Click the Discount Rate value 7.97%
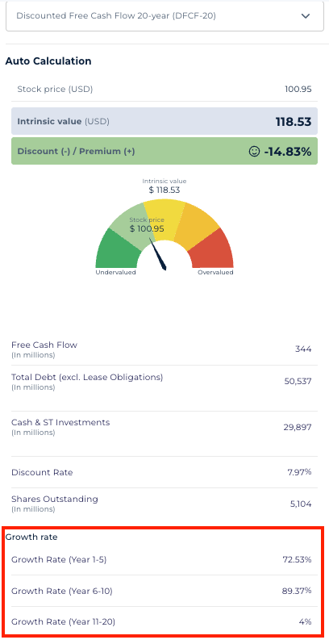Screen dimensions: 329x644 point(299,472)
